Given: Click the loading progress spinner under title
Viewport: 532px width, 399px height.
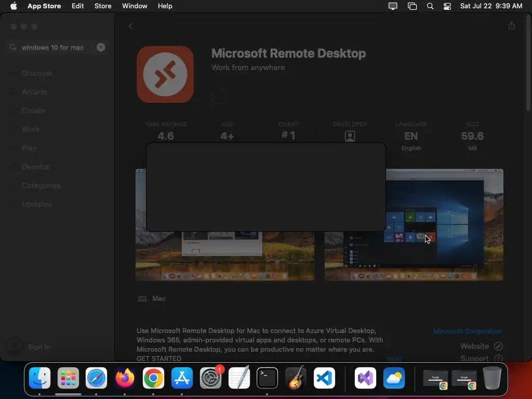Looking at the screenshot, I should tap(219, 96).
